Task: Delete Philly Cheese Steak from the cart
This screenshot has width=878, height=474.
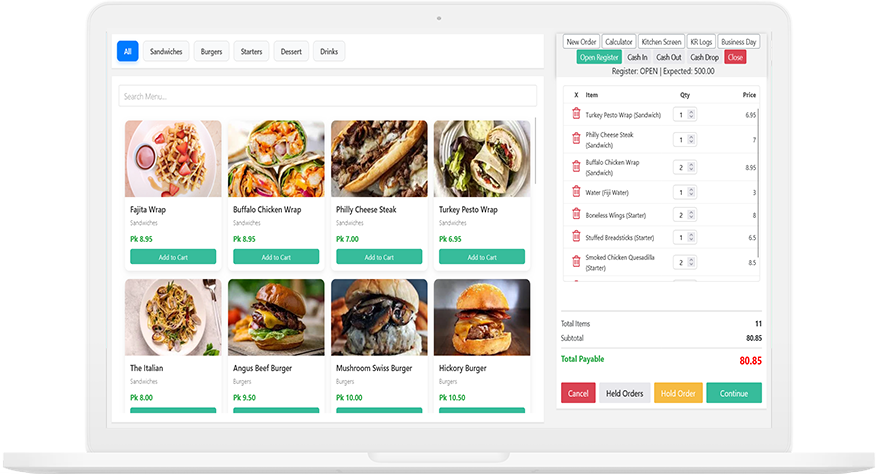Action: click(x=576, y=139)
